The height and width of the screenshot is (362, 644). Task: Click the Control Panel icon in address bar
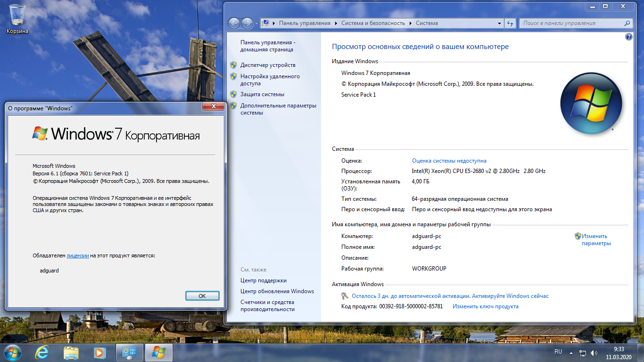[x=266, y=23]
